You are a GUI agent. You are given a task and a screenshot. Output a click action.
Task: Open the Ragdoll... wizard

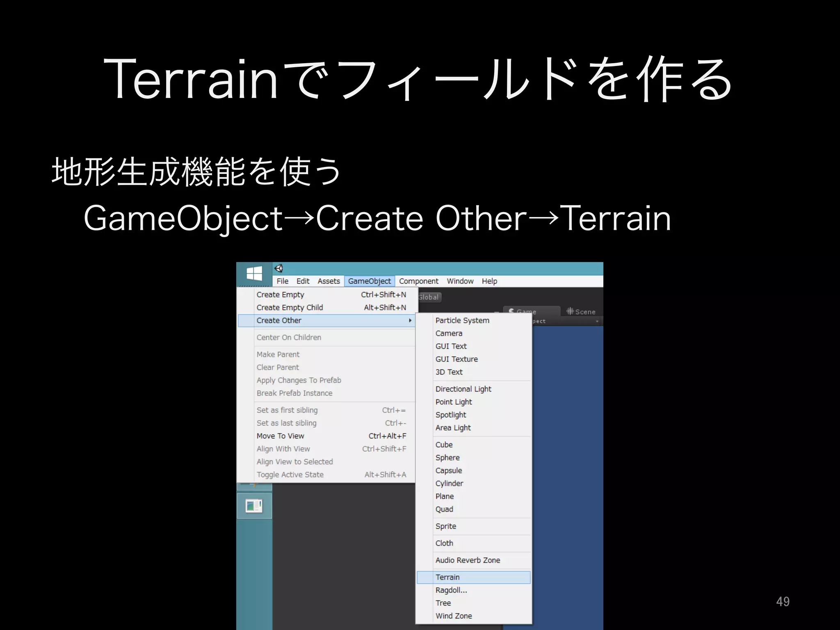pyautogui.click(x=474, y=590)
